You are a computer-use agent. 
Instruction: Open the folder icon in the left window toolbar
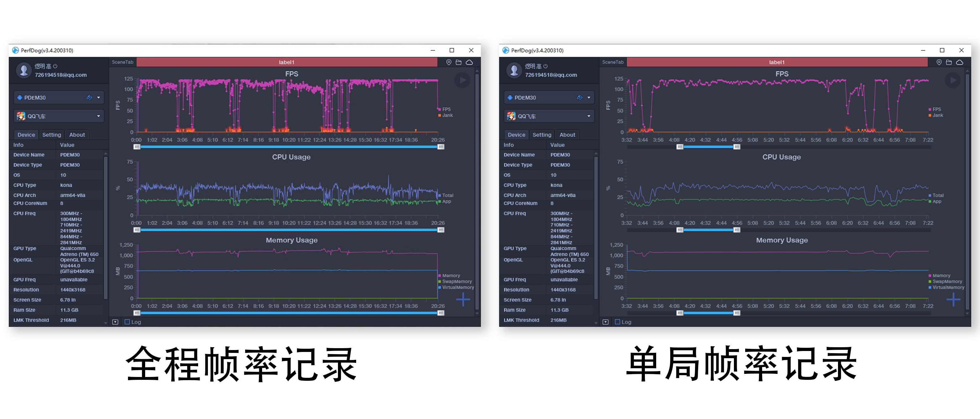(458, 62)
